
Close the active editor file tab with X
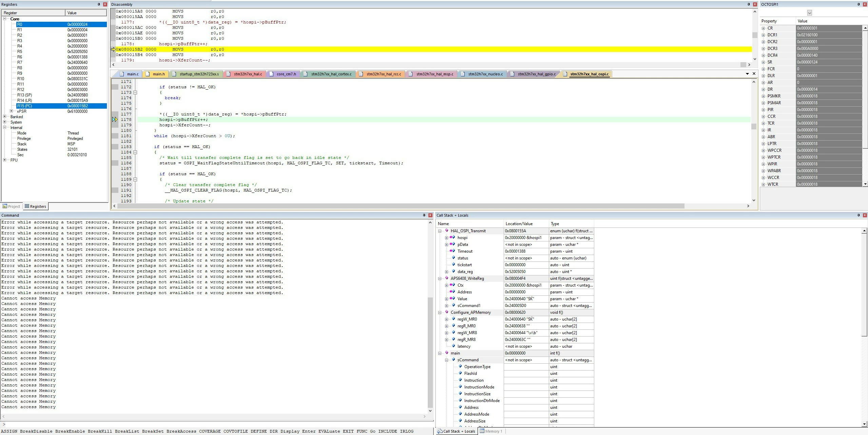[x=754, y=74]
